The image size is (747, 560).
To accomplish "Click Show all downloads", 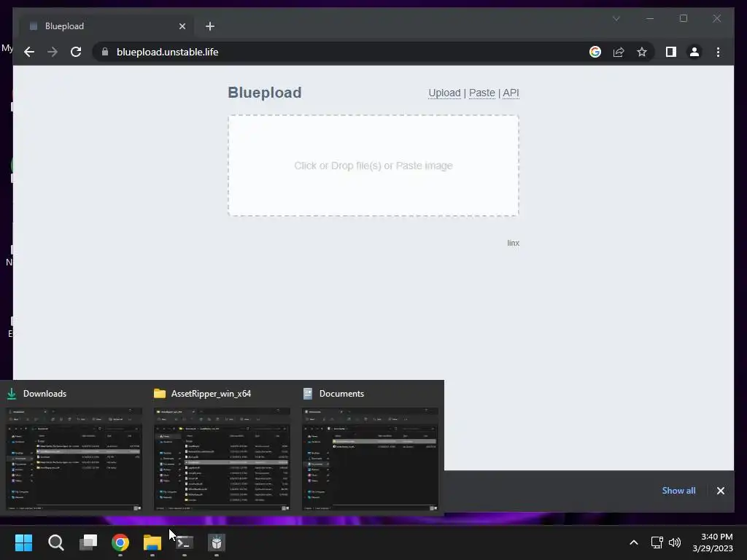I will point(678,491).
